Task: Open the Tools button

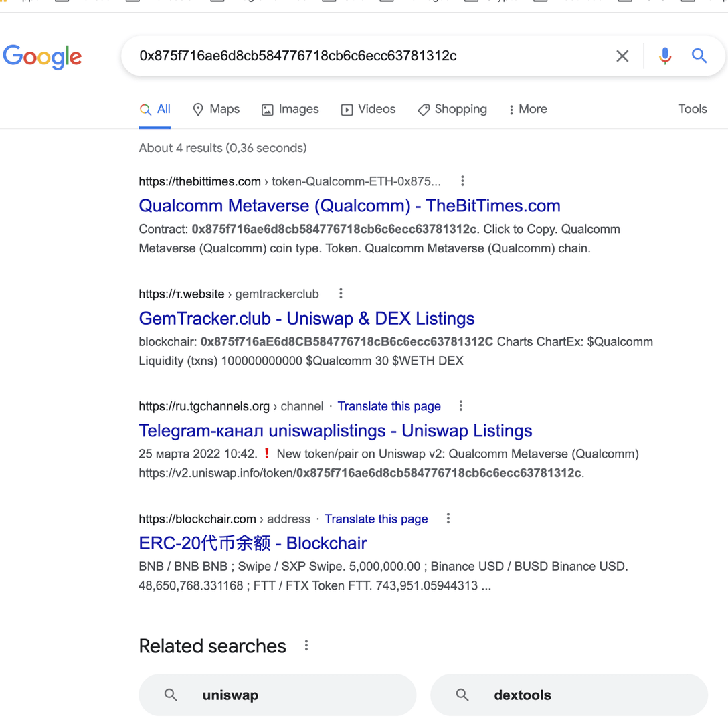Action: tap(692, 110)
